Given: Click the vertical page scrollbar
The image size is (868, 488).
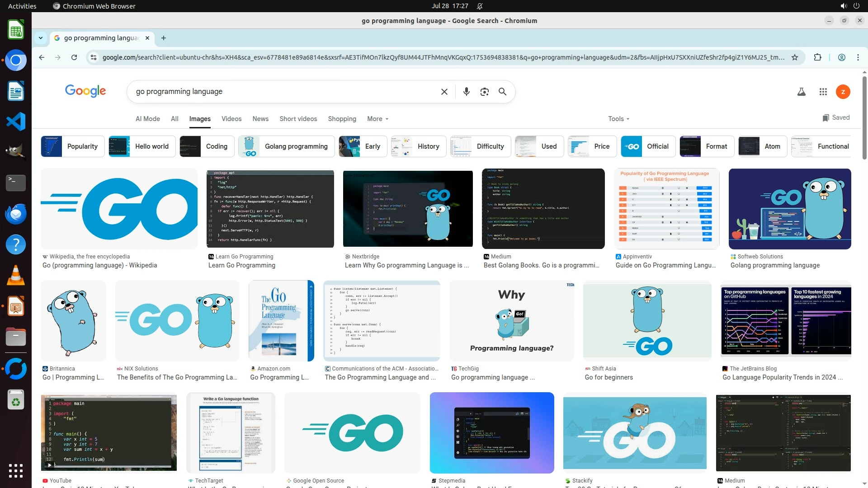Looking at the screenshot, I should (864, 117).
